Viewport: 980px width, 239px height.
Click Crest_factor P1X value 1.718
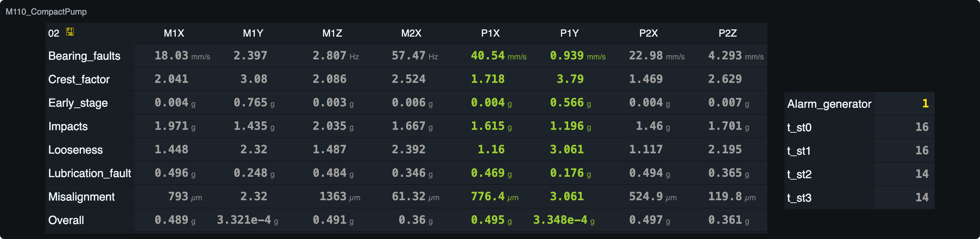(488, 79)
